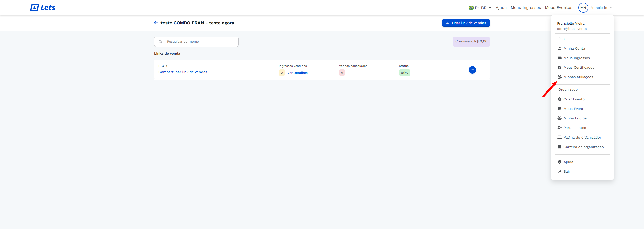Image resolution: width=644 pixels, height=229 pixels.
Task: Click the Carteira da organização wallet icon
Action: click(559, 147)
